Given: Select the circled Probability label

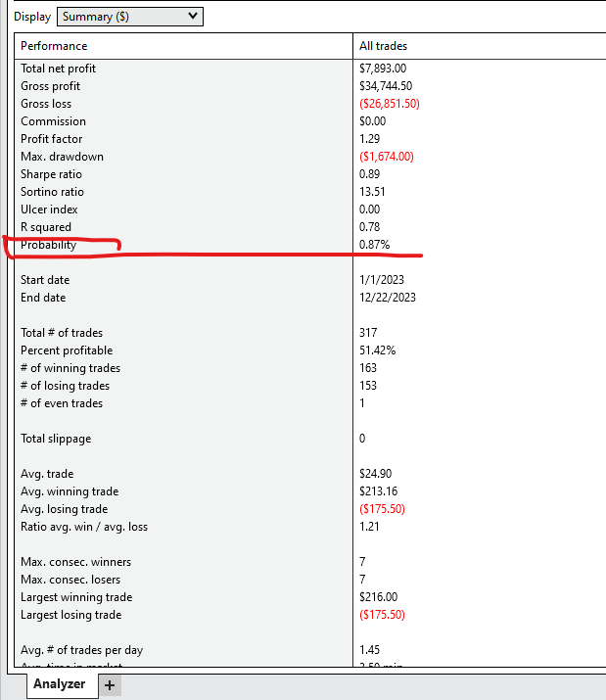Looking at the screenshot, I should (x=48, y=245).
